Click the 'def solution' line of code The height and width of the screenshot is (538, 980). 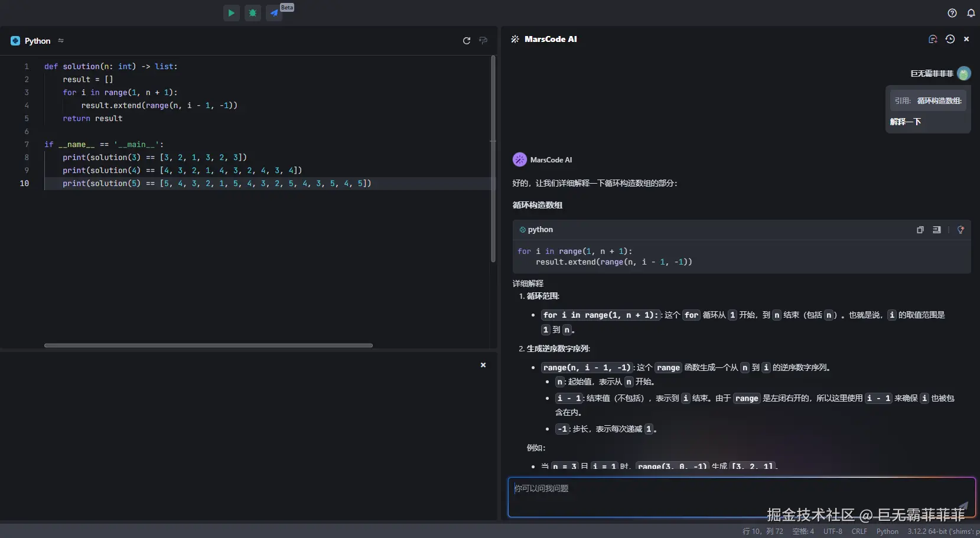[111, 66]
